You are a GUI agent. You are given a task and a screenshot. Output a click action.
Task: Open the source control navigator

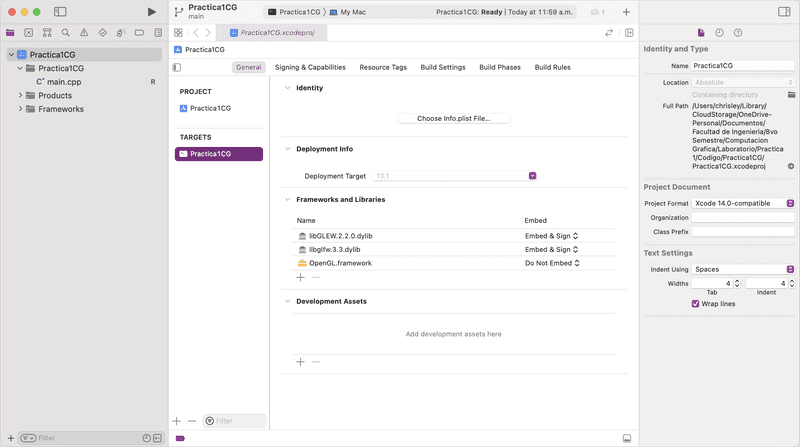[29, 33]
